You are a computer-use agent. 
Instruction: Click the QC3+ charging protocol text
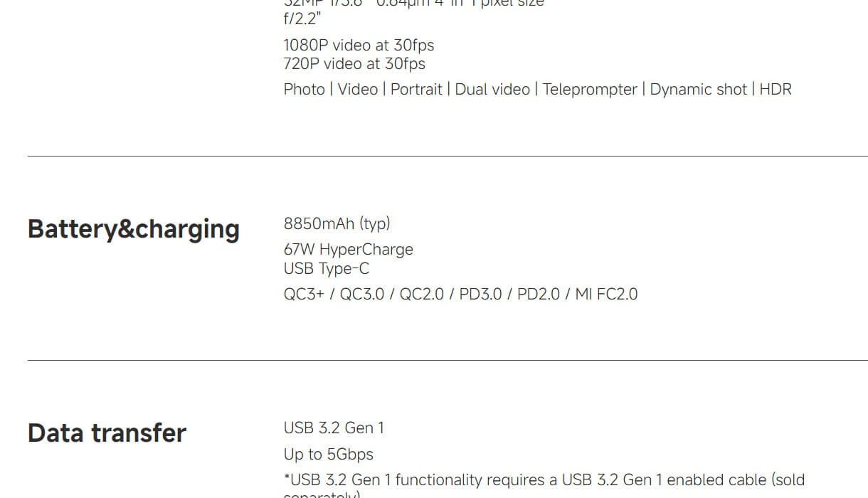click(304, 294)
